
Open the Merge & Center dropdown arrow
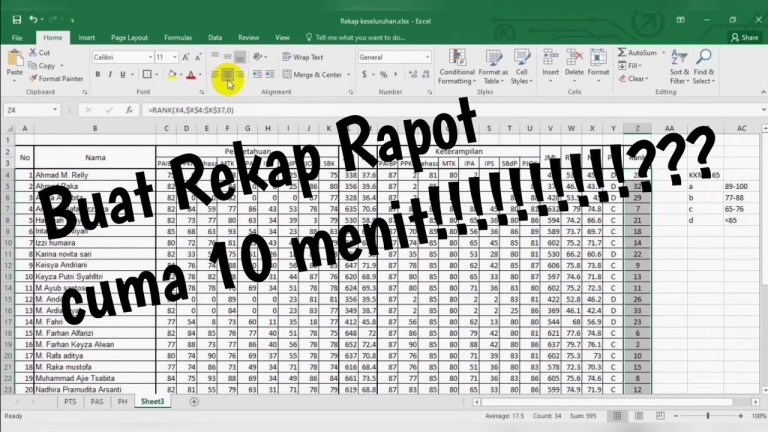(x=347, y=75)
